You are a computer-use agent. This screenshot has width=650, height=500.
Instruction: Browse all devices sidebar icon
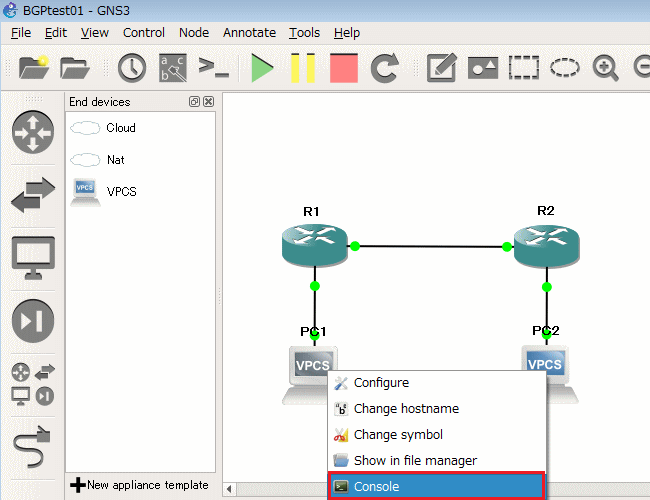coord(33,384)
